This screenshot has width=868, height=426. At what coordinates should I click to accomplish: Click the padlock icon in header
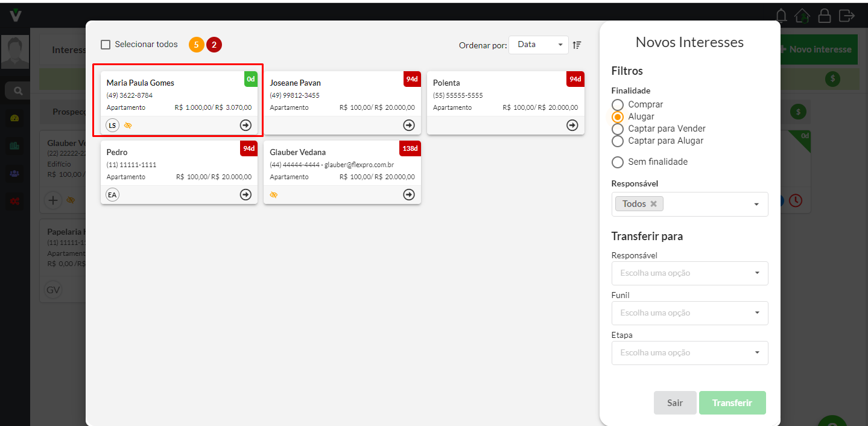click(x=824, y=15)
